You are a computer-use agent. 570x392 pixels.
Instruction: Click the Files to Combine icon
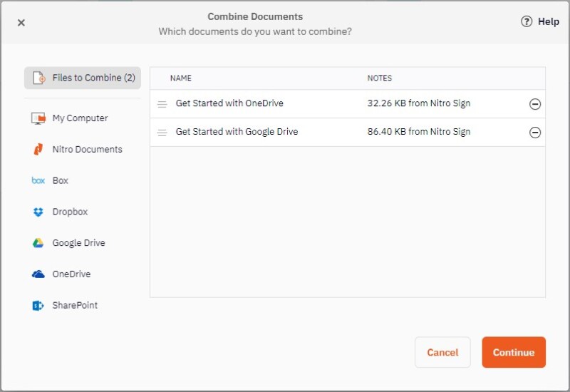pos(38,78)
